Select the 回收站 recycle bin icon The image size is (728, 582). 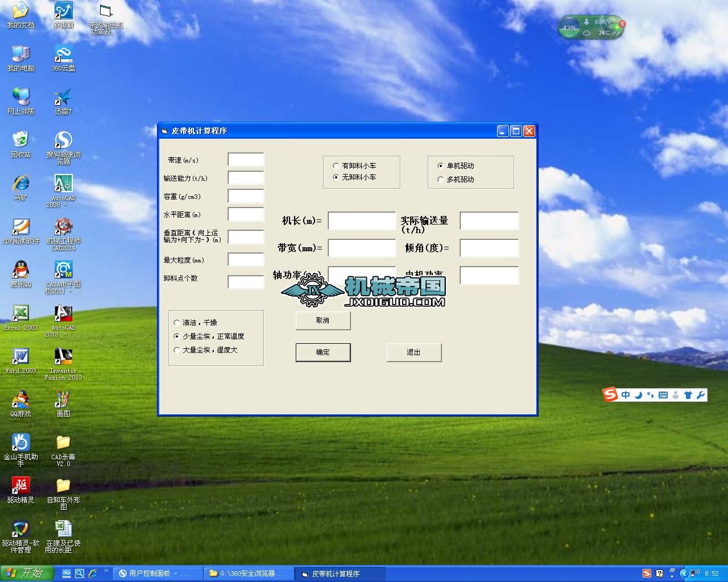coord(20,145)
